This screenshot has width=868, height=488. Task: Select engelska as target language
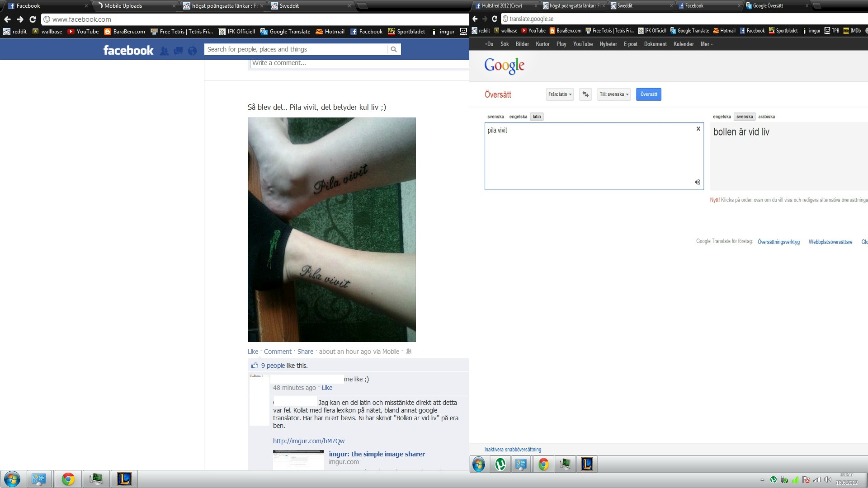click(722, 117)
